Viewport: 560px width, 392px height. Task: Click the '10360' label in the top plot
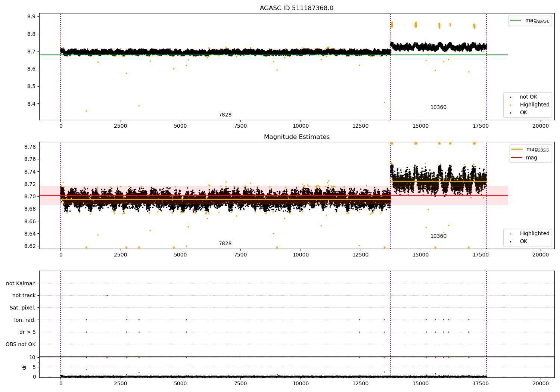pyautogui.click(x=438, y=108)
